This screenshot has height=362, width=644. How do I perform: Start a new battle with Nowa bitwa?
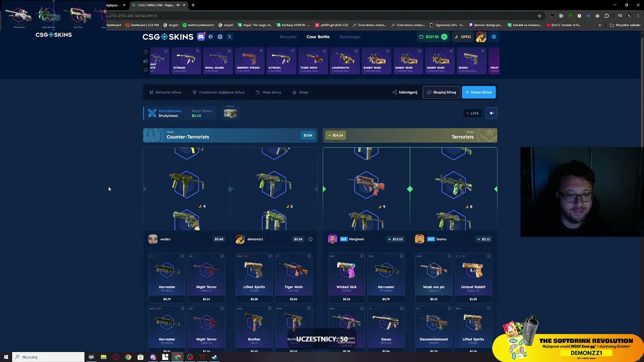pyautogui.click(x=478, y=92)
